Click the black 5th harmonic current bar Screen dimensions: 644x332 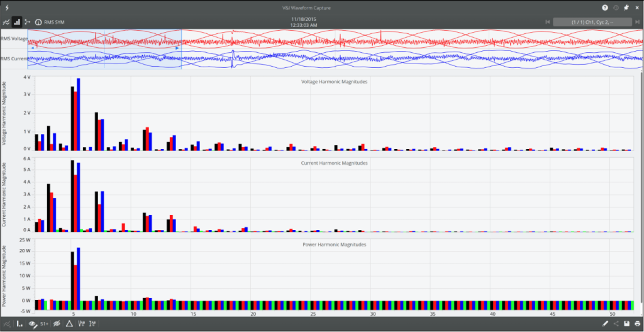(72, 196)
